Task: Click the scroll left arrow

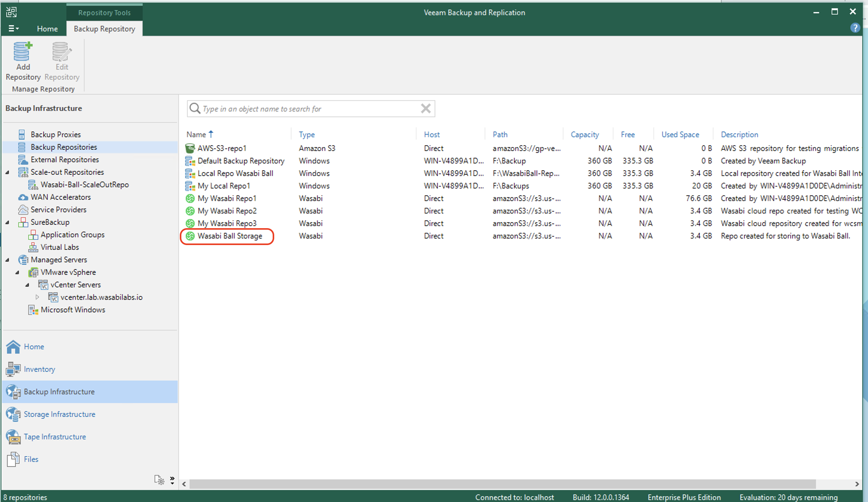Action: [x=184, y=484]
